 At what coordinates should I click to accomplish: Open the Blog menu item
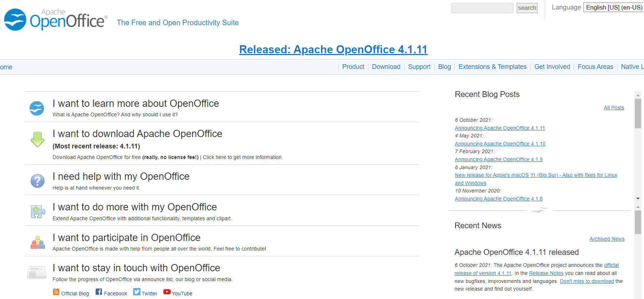(445, 67)
